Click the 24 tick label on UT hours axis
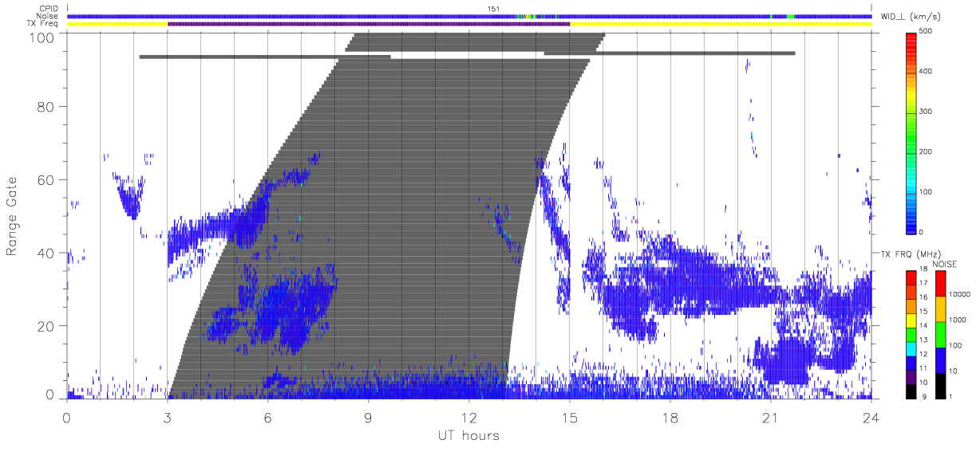The image size is (980, 452). click(x=871, y=418)
